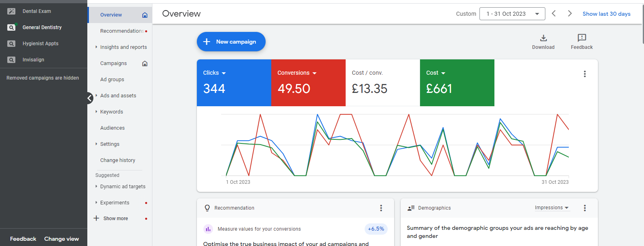Open the Campaigns menu item
This screenshot has width=644, height=246.
[114, 63]
